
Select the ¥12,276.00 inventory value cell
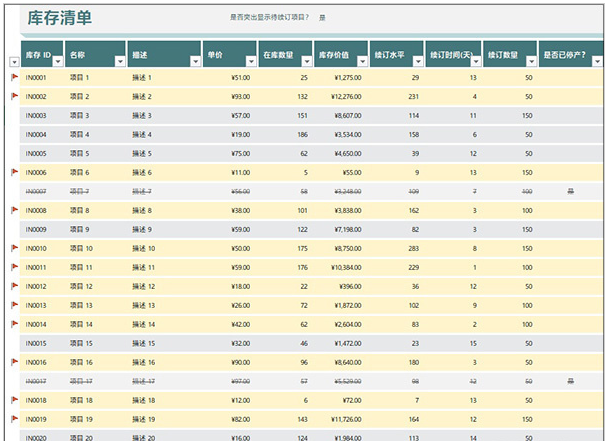[341, 96]
